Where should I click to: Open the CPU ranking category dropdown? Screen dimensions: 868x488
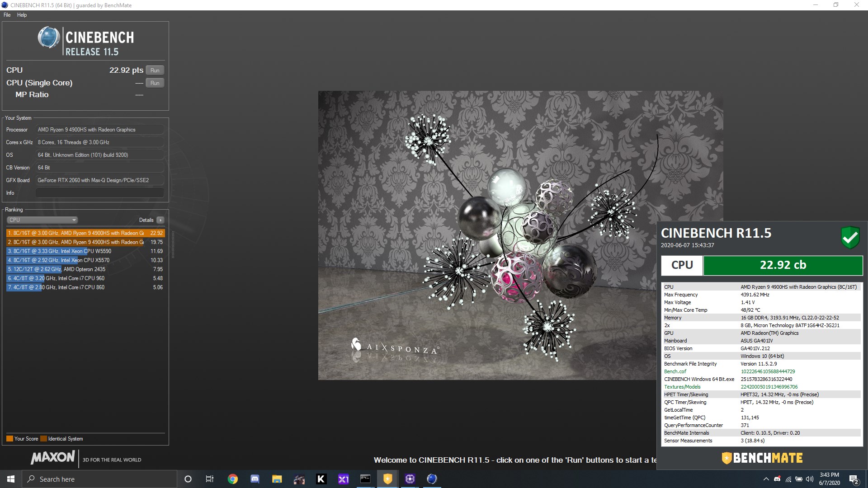tap(42, 220)
